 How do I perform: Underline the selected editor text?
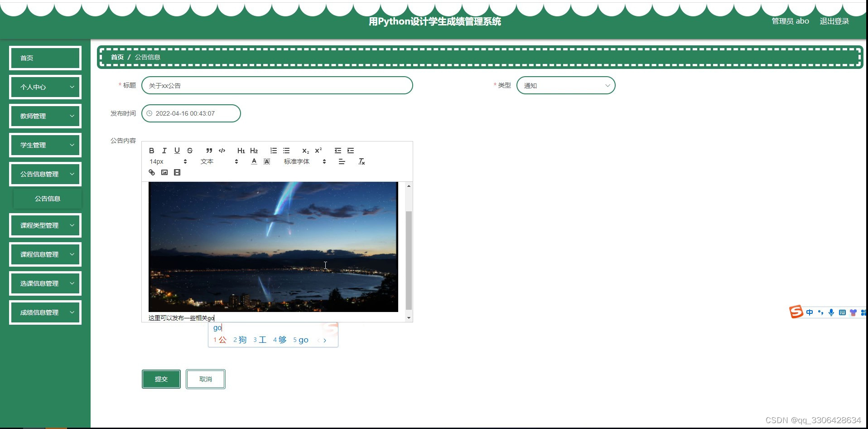[x=177, y=151]
